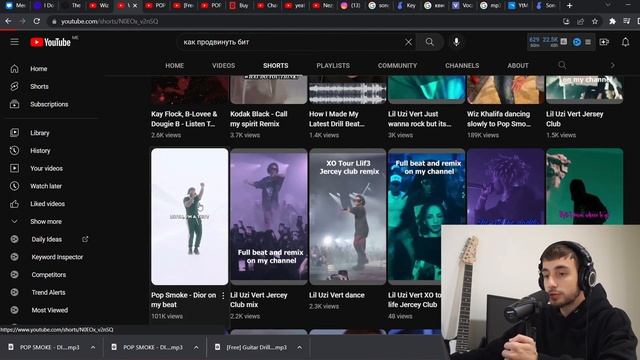Open a new browser tab
Image resolution: width=640 pixels, height=360 pixels.
click(x=569, y=5)
